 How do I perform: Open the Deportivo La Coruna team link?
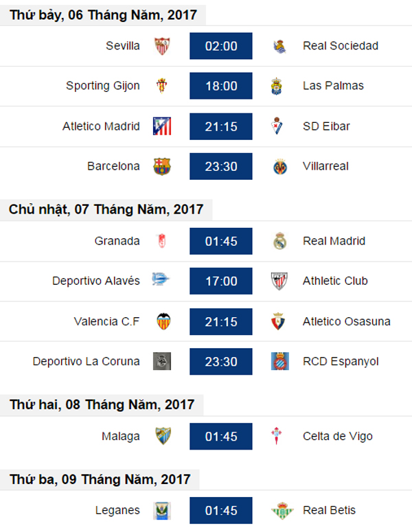[87, 361]
